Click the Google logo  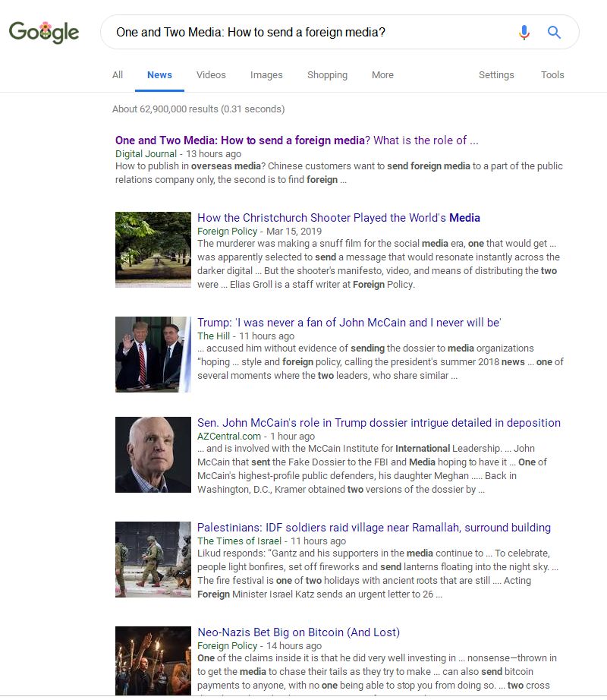coord(44,32)
